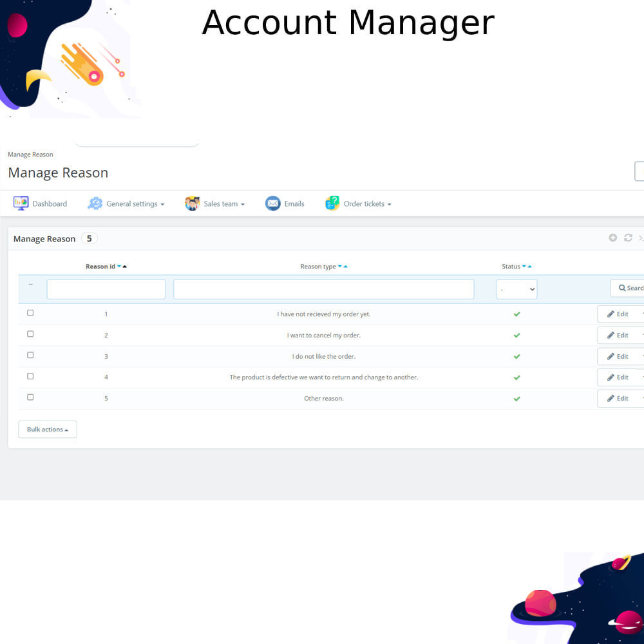The width and height of the screenshot is (644, 644).
Task: Sort Reason id descending arrow
Action: [x=119, y=266]
